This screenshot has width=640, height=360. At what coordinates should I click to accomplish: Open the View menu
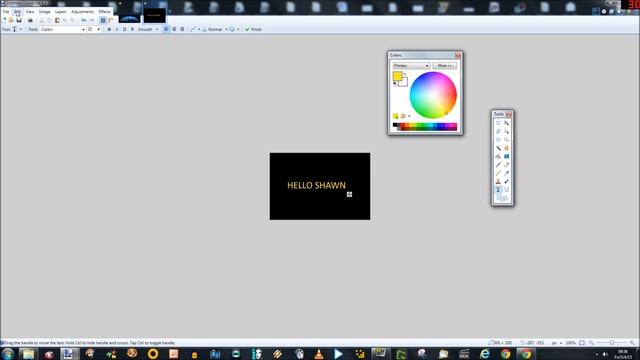tap(30, 12)
